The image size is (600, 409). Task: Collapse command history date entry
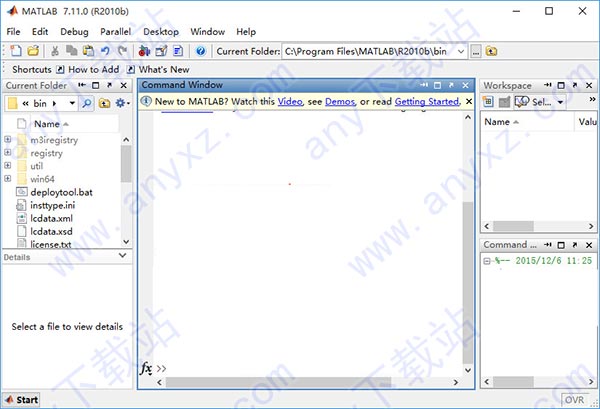click(x=486, y=261)
